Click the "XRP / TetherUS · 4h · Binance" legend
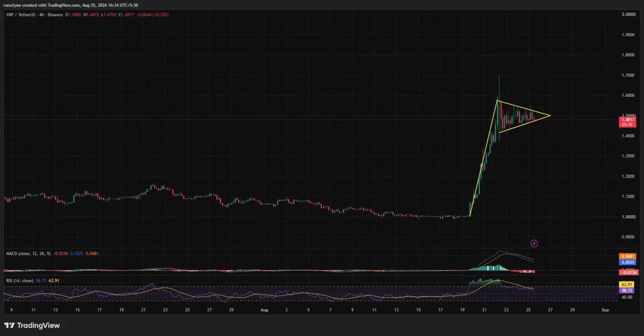 (x=35, y=15)
